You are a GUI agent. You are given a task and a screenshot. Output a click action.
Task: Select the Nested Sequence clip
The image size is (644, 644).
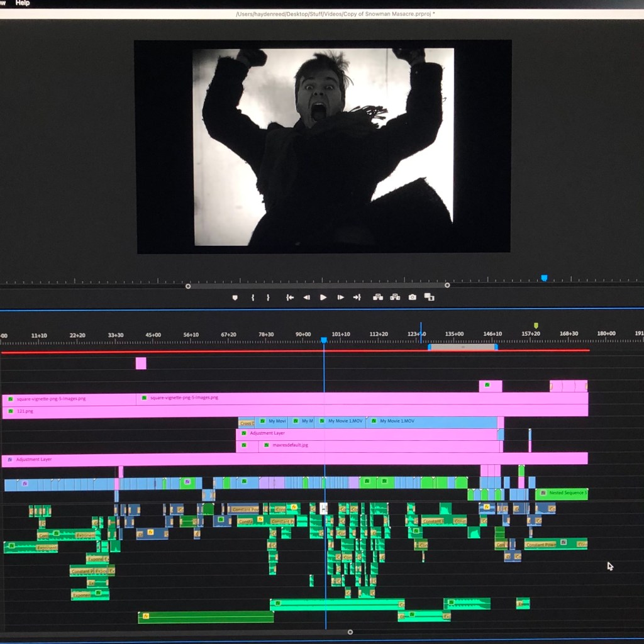[563, 494]
